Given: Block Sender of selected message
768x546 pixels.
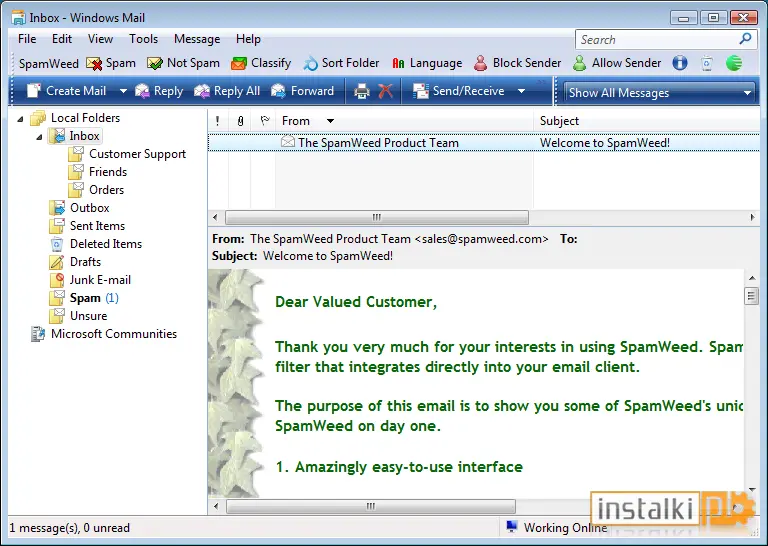Looking at the screenshot, I should (518, 63).
